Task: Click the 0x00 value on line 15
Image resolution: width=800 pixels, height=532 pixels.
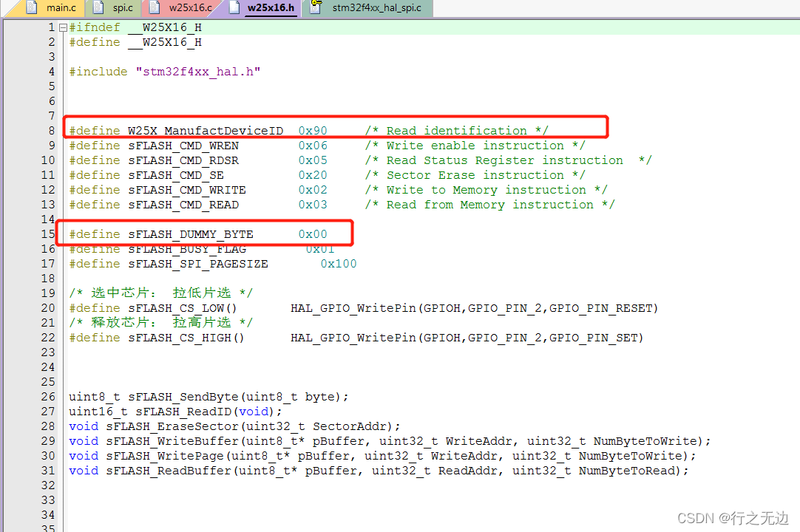Action: coord(313,235)
